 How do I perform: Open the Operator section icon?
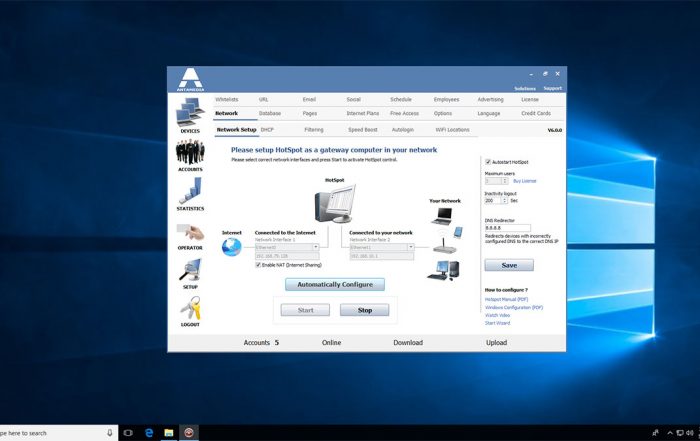190,233
